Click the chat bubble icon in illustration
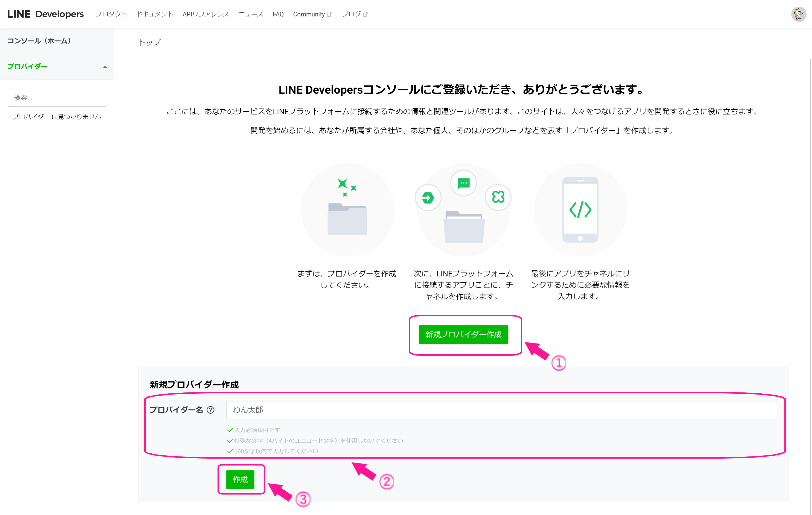 pos(464,183)
